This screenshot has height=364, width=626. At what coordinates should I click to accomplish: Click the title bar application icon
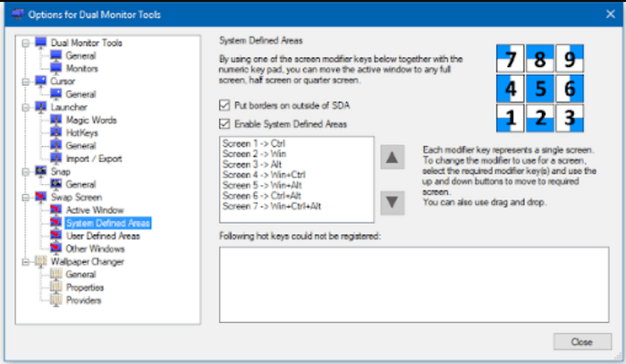(x=18, y=14)
